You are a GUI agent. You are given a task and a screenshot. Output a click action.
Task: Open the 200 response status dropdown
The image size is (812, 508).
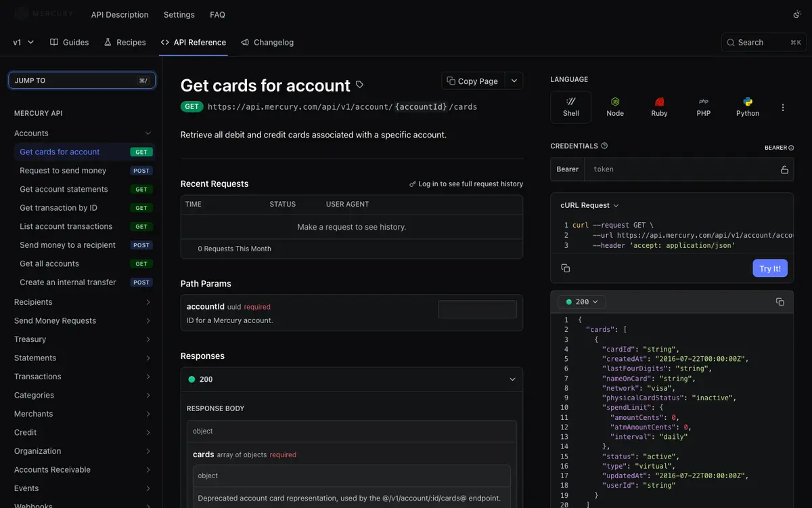pyautogui.click(x=582, y=302)
